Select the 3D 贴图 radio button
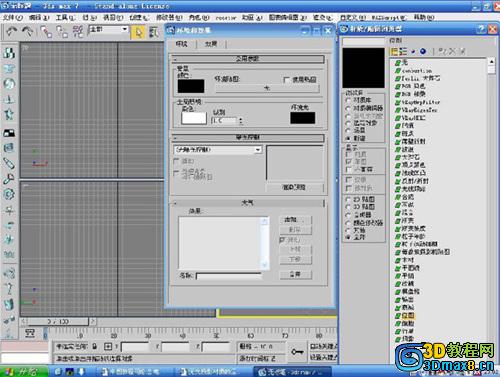Image resolution: width=500 pixels, height=377 pixels. (x=348, y=207)
